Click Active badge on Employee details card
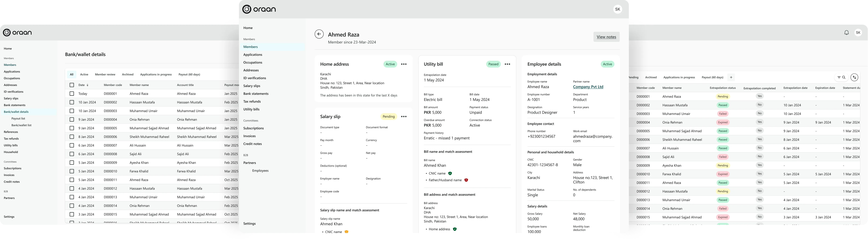The width and height of the screenshot is (868, 243). (x=607, y=64)
